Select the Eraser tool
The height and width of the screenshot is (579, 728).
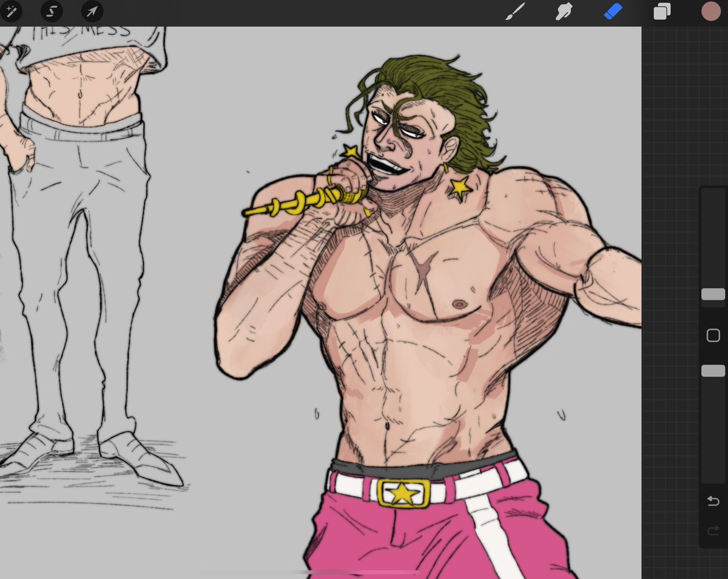click(613, 12)
